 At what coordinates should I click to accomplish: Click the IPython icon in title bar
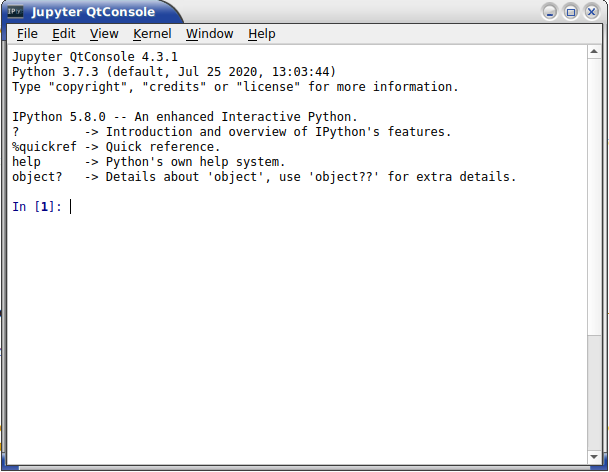(x=15, y=12)
